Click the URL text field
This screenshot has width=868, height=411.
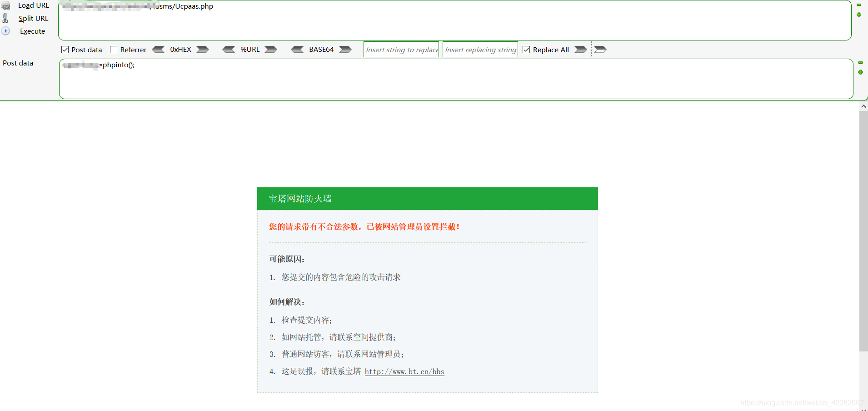coord(454,20)
